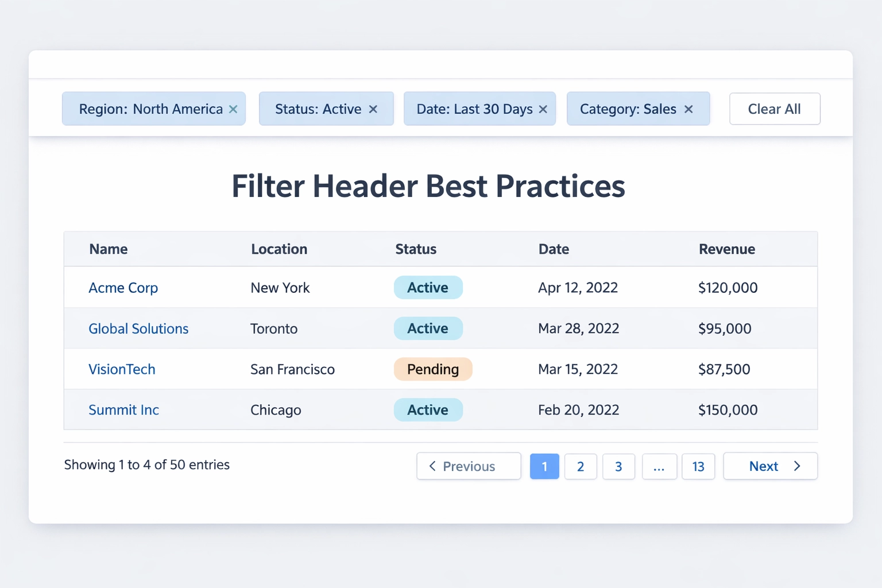Image resolution: width=882 pixels, height=588 pixels.
Task: Go to the Previous page
Action: (469, 466)
